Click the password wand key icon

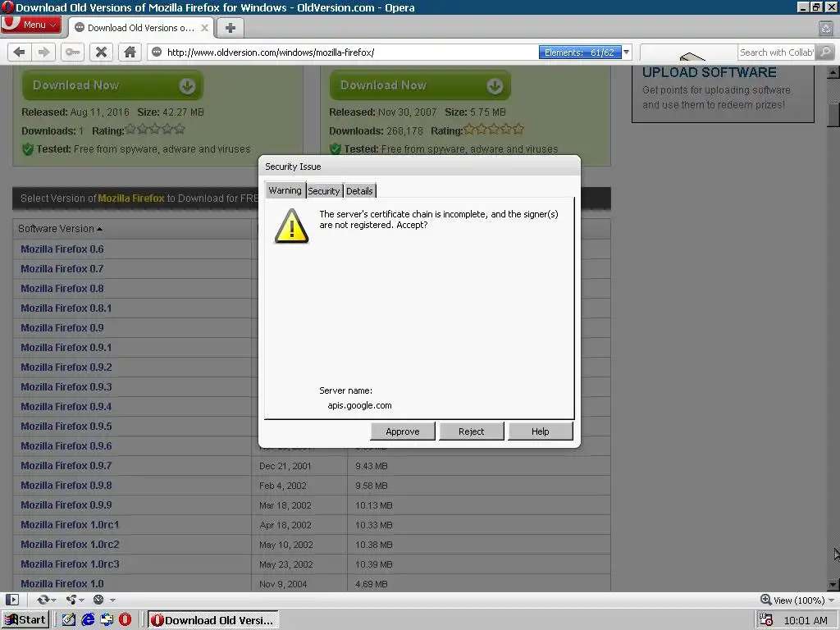coord(73,52)
